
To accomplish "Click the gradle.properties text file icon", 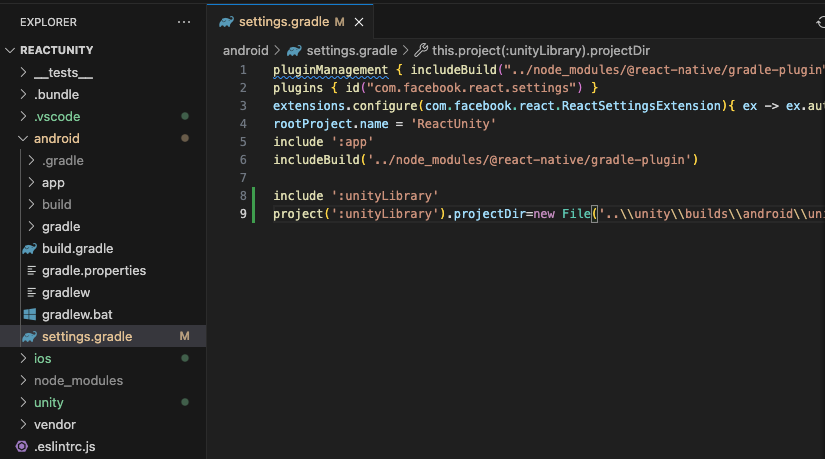I will (x=31, y=271).
